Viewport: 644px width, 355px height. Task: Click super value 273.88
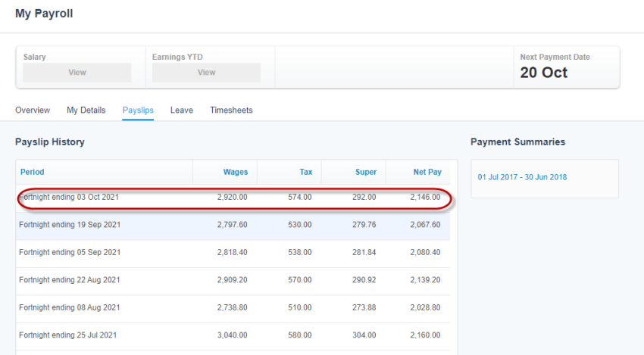click(364, 307)
